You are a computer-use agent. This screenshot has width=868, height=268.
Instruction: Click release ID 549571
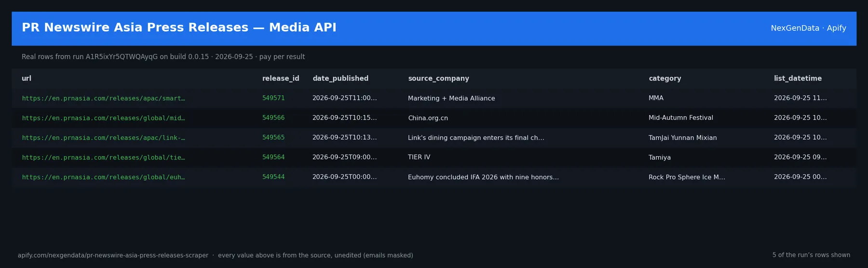coord(273,98)
